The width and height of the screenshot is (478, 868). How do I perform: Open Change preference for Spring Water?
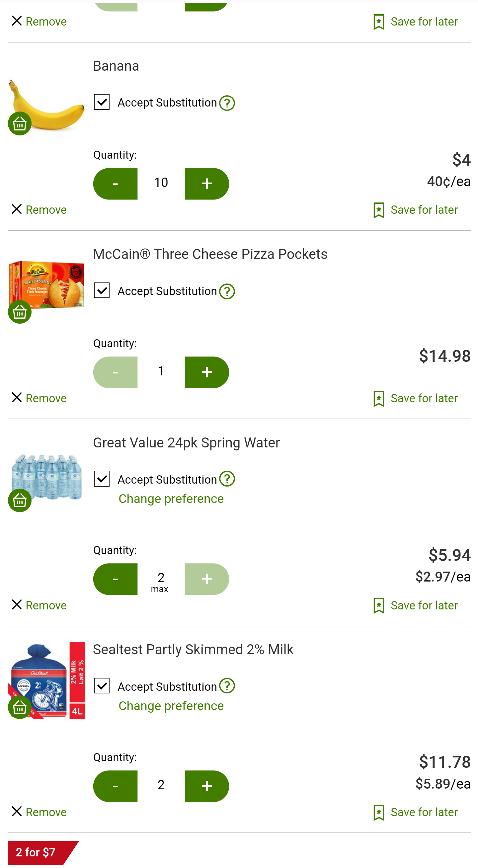tap(171, 499)
